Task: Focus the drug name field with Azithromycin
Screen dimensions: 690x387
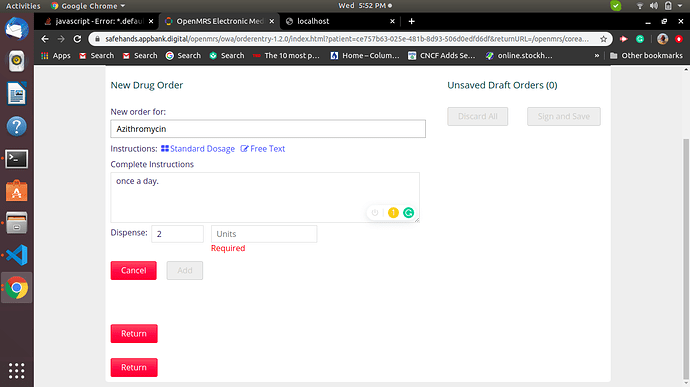Action: coord(268,129)
